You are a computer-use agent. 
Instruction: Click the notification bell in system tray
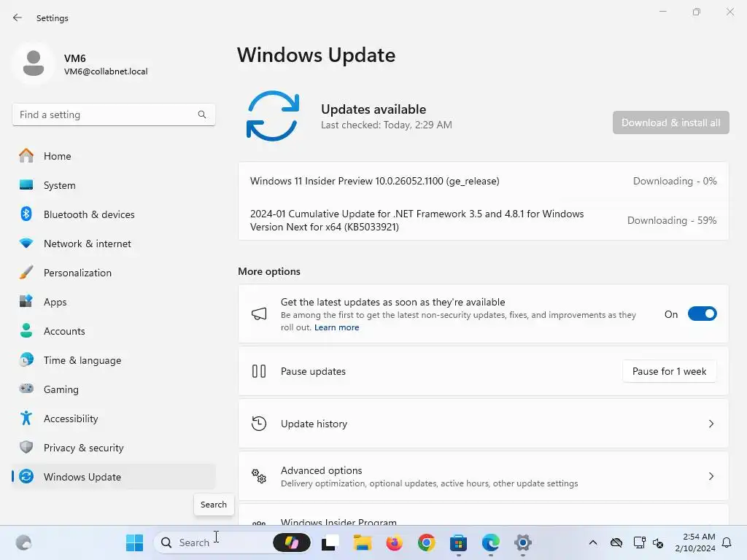(727, 542)
